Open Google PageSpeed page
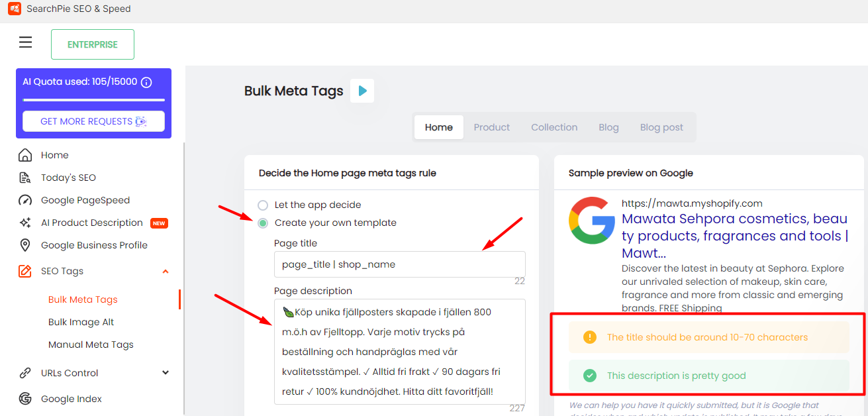Image resolution: width=868 pixels, height=416 pixels. [85, 200]
